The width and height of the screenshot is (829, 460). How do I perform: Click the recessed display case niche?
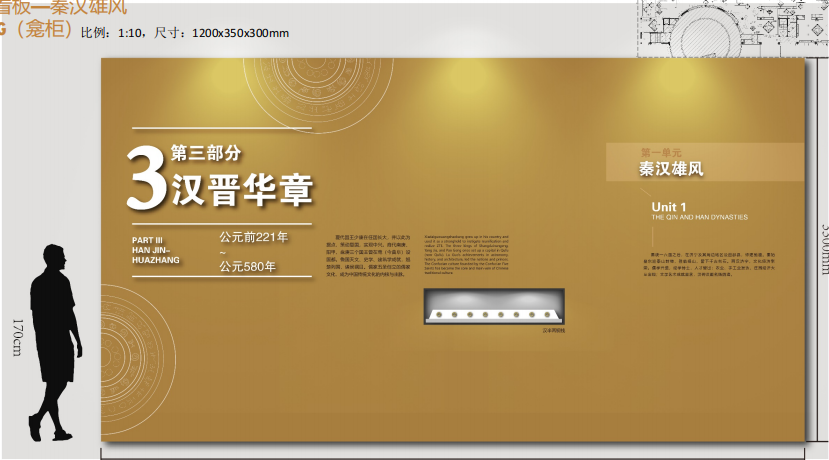[494, 307]
